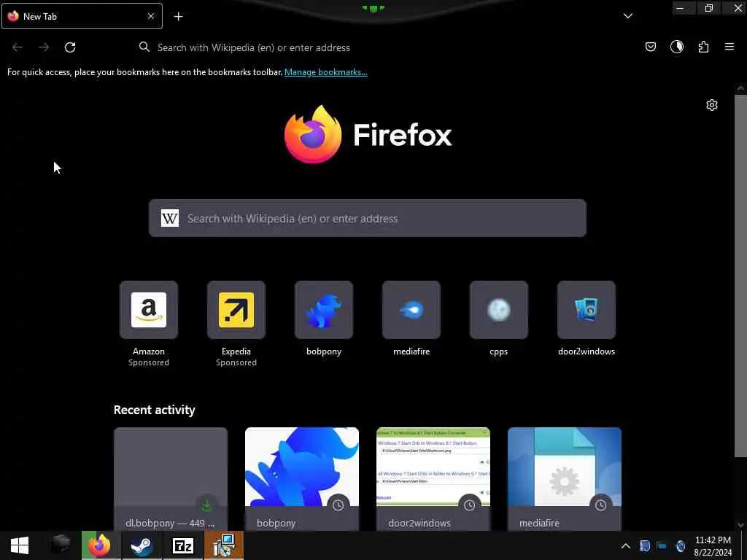747x560 pixels.
Task: Open Steam from the taskbar
Action: pyautogui.click(x=142, y=545)
